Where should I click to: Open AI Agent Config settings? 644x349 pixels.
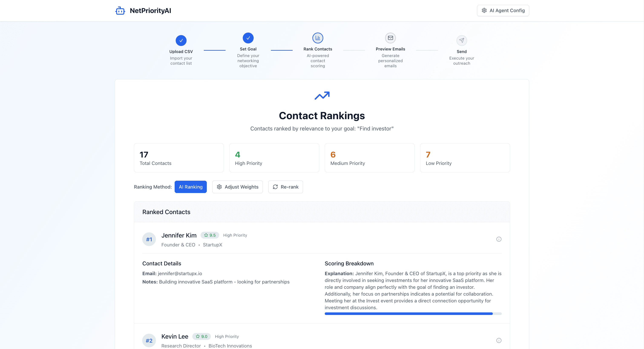click(x=503, y=10)
